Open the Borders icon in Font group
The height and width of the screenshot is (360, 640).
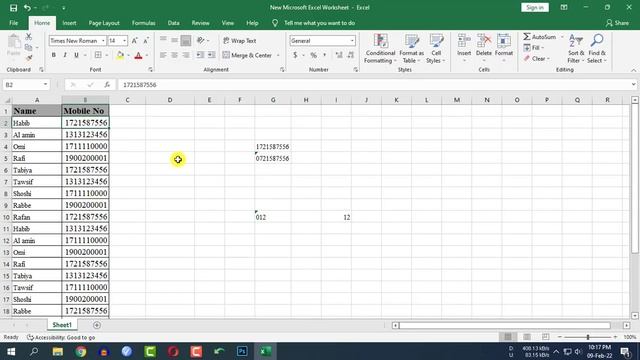click(x=98, y=55)
